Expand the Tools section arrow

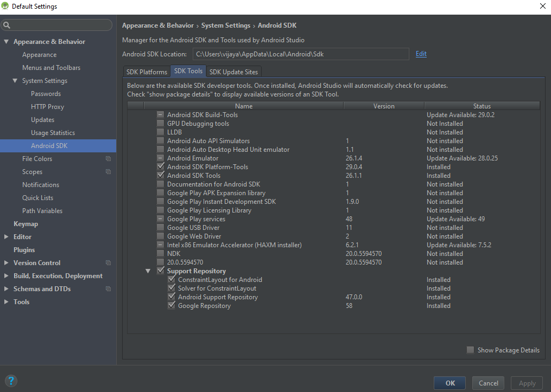pyautogui.click(x=6, y=302)
